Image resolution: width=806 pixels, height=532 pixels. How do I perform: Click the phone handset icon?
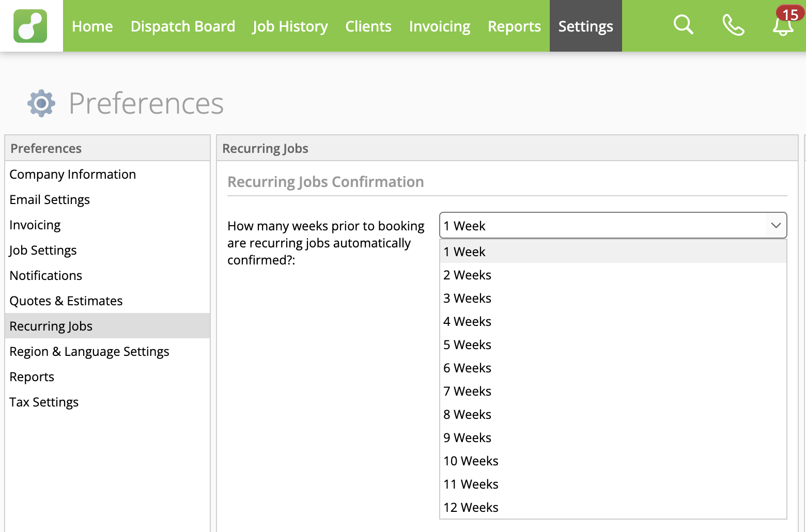(x=733, y=25)
